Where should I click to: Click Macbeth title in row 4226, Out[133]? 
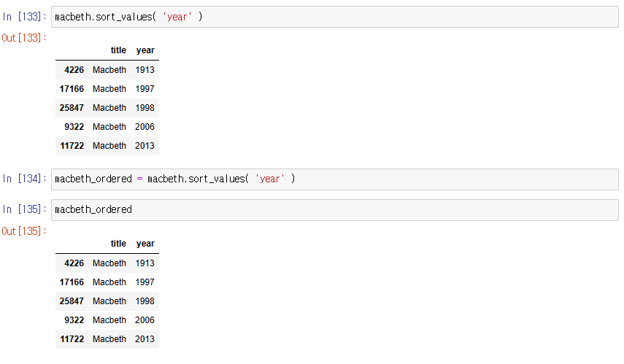(109, 70)
